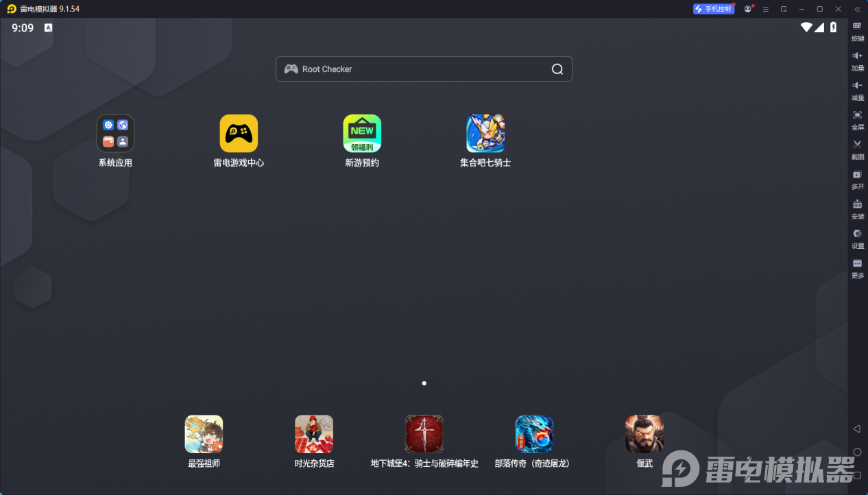The width and height of the screenshot is (868, 495).
Task: Launch 地下城堡4 from the dock
Action: pos(424,434)
